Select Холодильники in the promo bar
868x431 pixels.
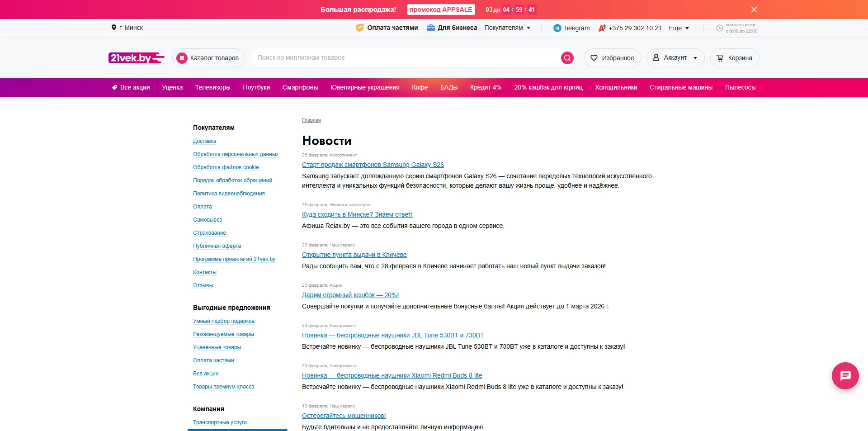tap(616, 88)
